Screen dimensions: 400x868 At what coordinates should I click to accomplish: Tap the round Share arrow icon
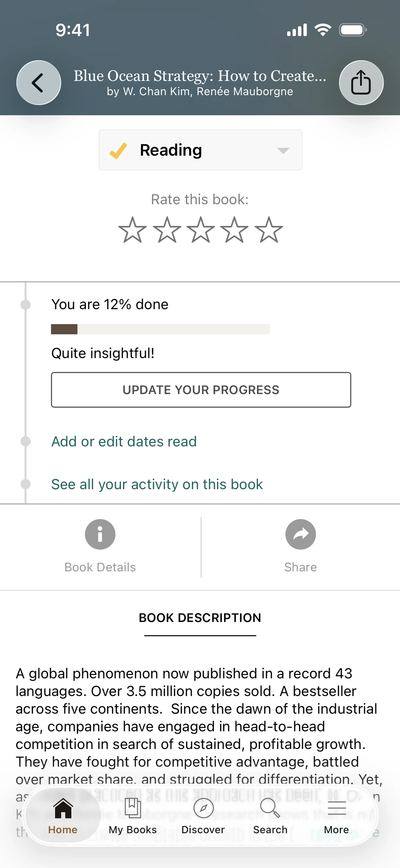[x=300, y=534]
